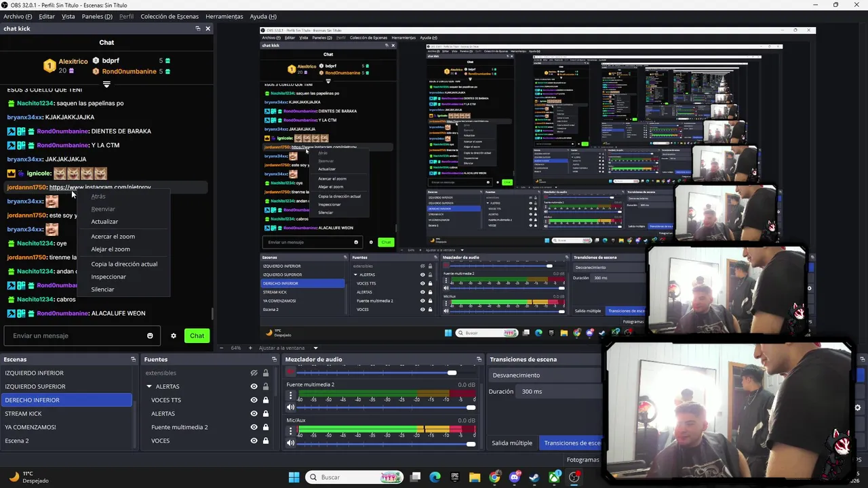Open the Archivo menu
The image size is (868, 488).
pyautogui.click(x=18, y=16)
